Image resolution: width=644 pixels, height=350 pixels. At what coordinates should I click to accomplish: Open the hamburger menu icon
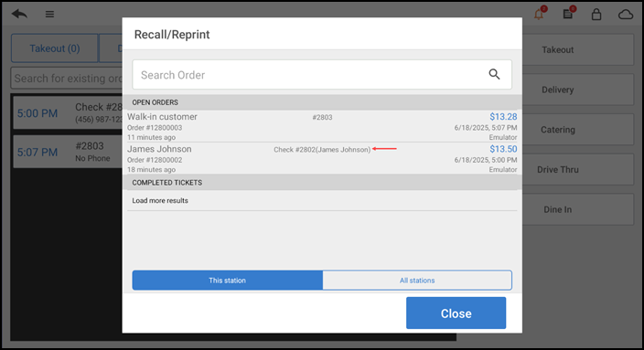tap(49, 15)
